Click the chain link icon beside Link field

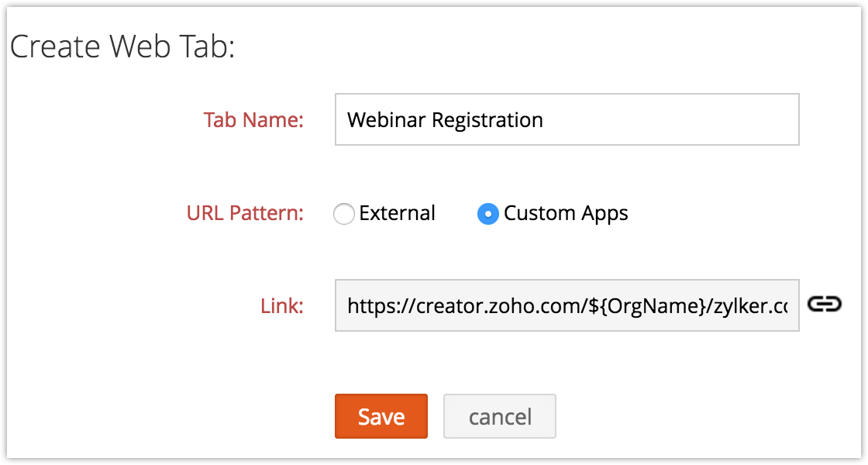point(825,305)
